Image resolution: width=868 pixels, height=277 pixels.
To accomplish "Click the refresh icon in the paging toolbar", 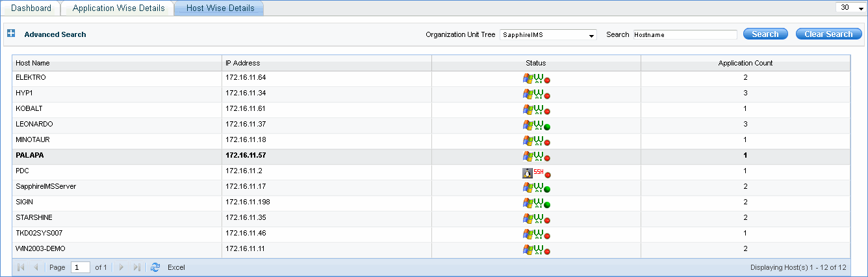I will [x=155, y=267].
